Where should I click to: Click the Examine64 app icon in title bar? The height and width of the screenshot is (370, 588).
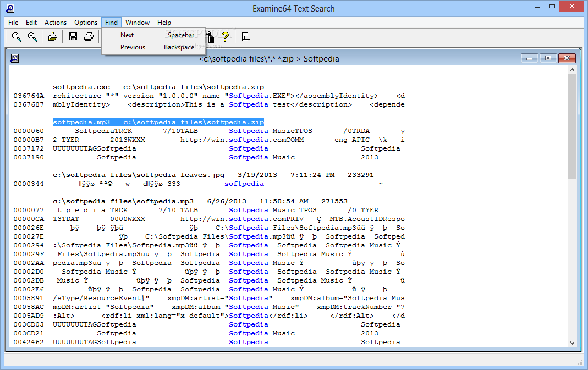[10, 8]
